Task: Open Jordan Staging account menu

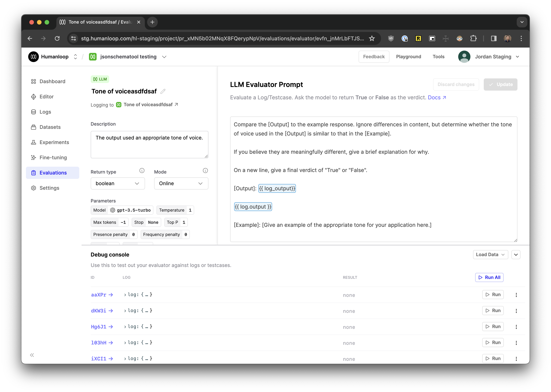Action: tap(517, 57)
